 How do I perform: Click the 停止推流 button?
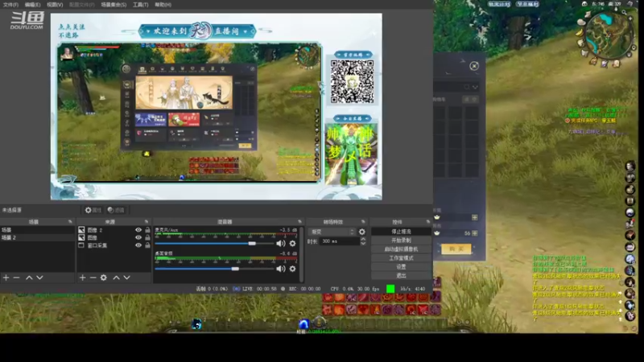click(x=401, y=232)
